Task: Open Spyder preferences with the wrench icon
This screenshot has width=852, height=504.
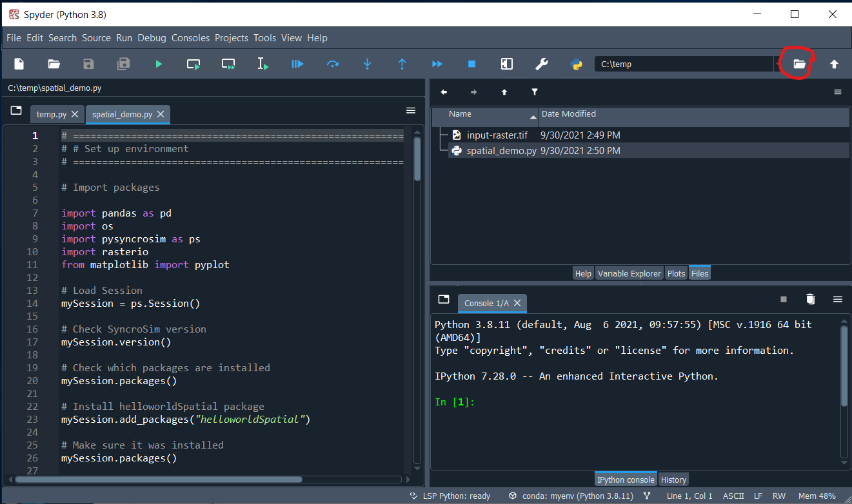Action: pyautogui.click(x=542, y=64)
